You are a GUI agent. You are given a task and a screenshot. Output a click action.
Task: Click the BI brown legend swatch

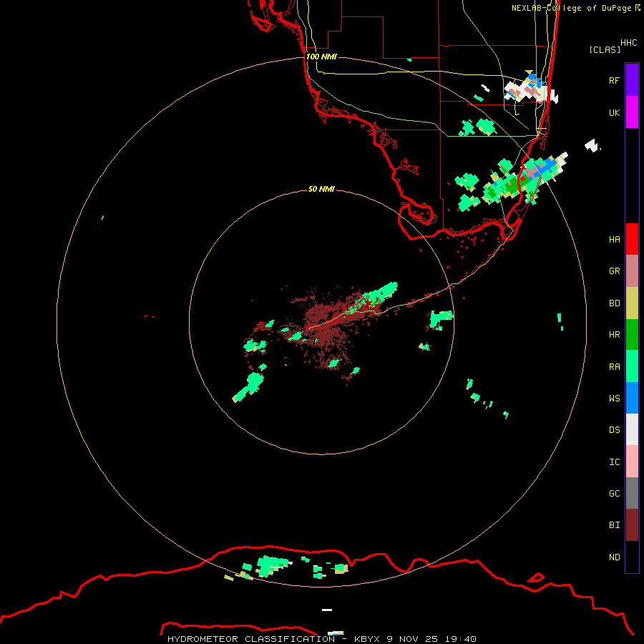[x=632, y=525]
